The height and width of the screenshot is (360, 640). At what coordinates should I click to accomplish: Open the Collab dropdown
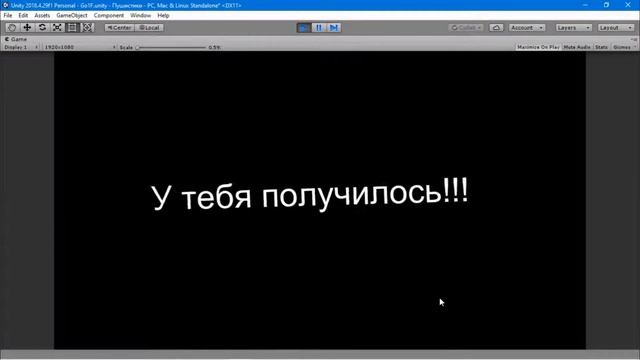pos(466,28)
